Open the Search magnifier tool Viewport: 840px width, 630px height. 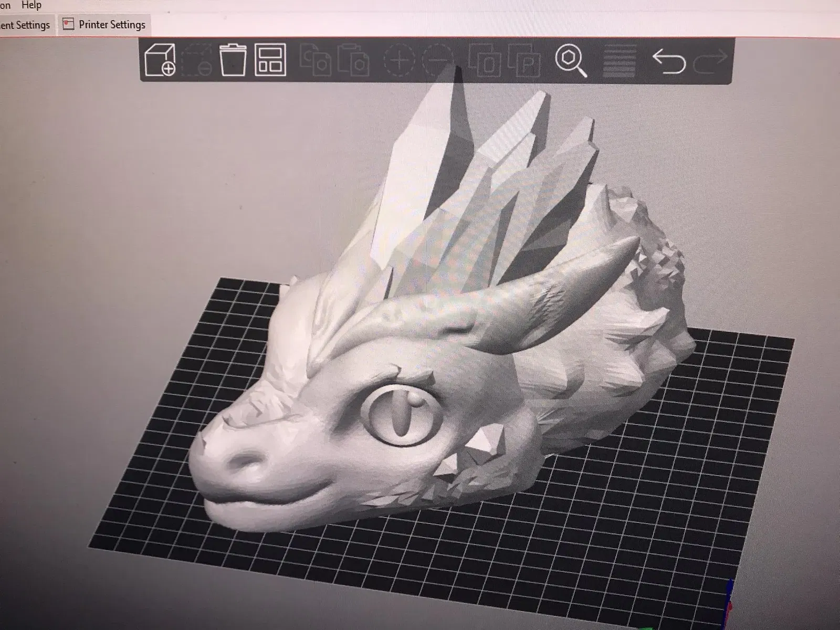point(571,61)
